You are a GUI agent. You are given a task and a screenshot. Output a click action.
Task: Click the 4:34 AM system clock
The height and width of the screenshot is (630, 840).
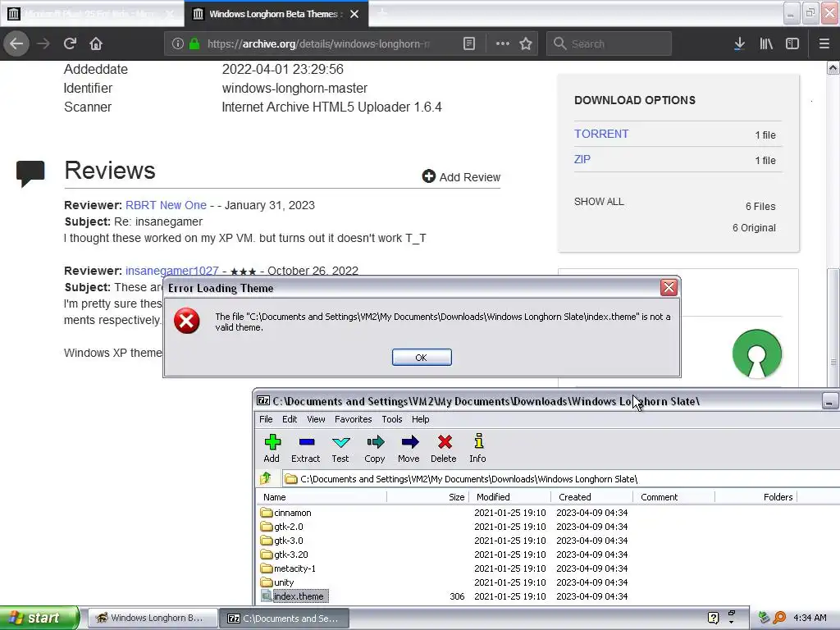tap(810, 618)
